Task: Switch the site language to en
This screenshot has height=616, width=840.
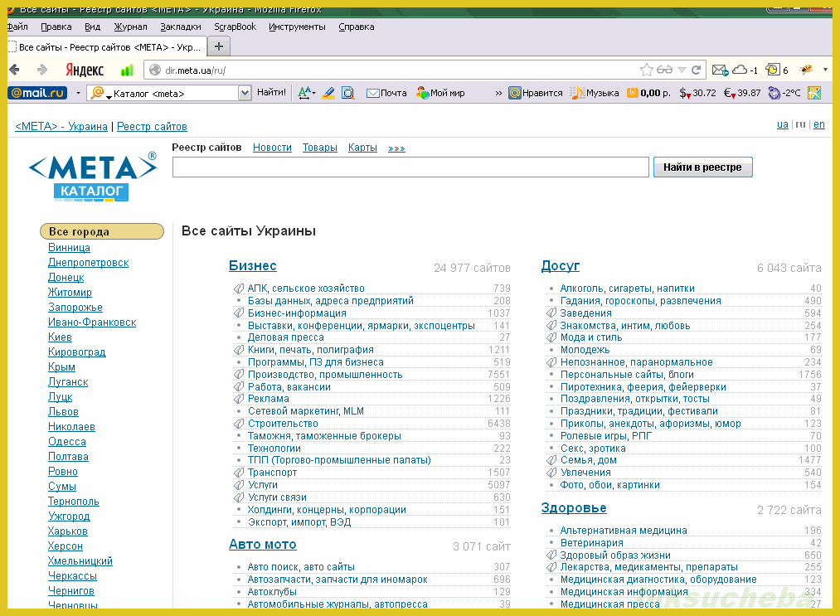Action: point(819,124)
